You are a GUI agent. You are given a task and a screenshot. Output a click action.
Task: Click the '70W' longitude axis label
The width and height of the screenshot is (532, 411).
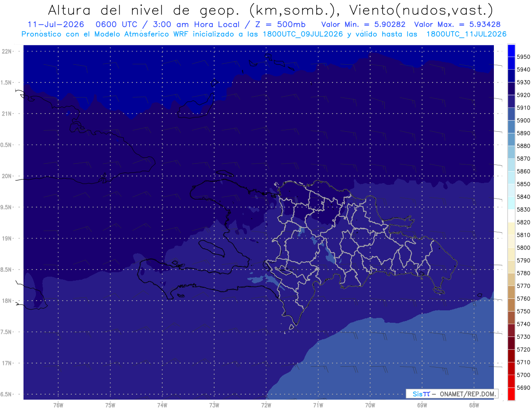tap(370, 405)
